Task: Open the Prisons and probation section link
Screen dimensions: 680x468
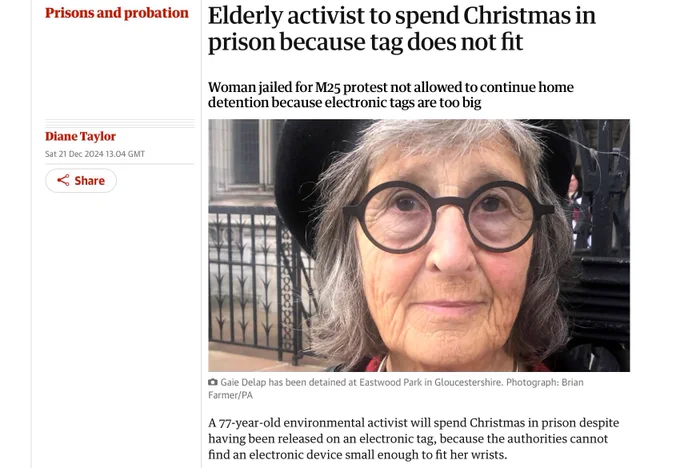Action: coord(117,13)
